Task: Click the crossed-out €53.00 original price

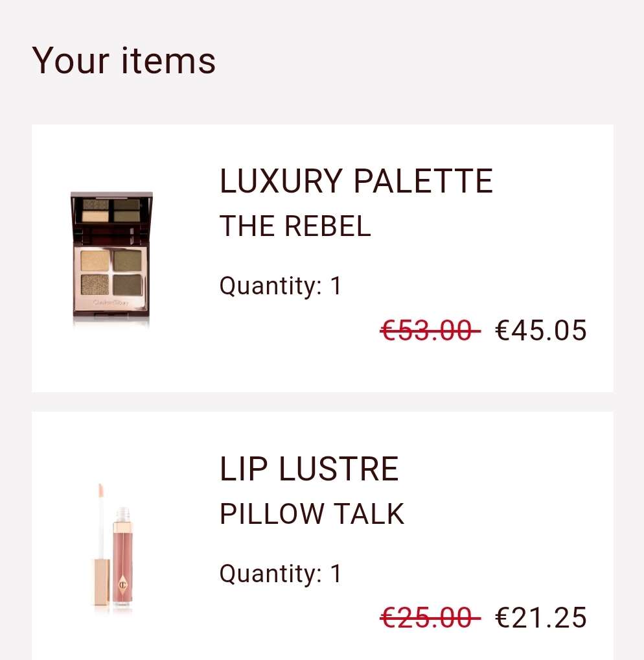Action: pyautogui.click(x=430, y=330)
